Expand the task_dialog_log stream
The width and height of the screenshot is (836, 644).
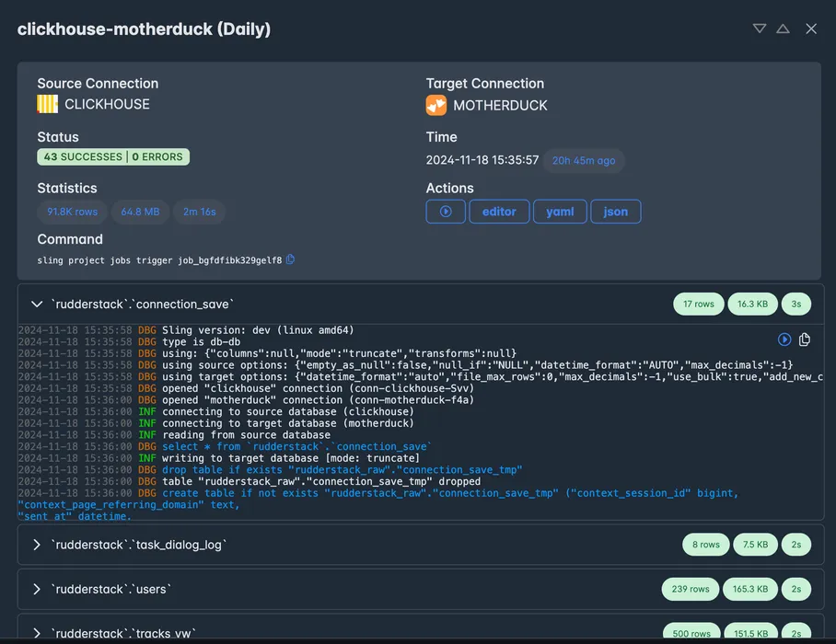pos(37,545)
